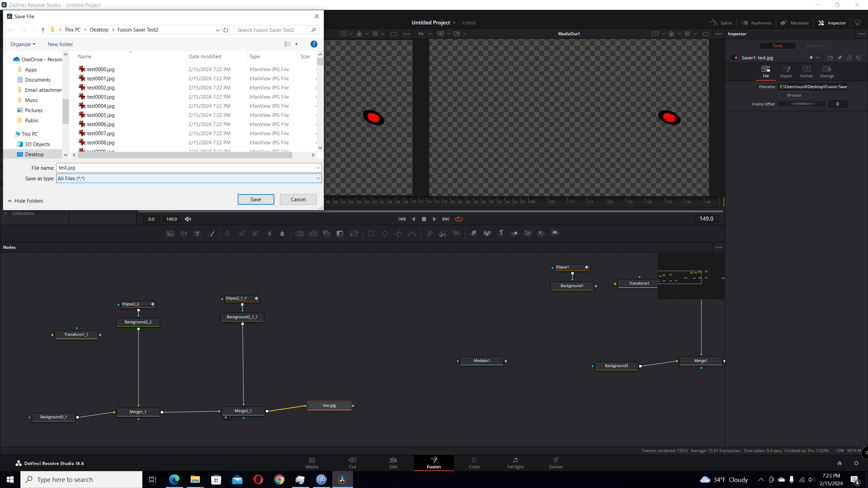Add a Text+ tool from the toolbar
This screenshot has width=868, height=488.
point(197,233)
